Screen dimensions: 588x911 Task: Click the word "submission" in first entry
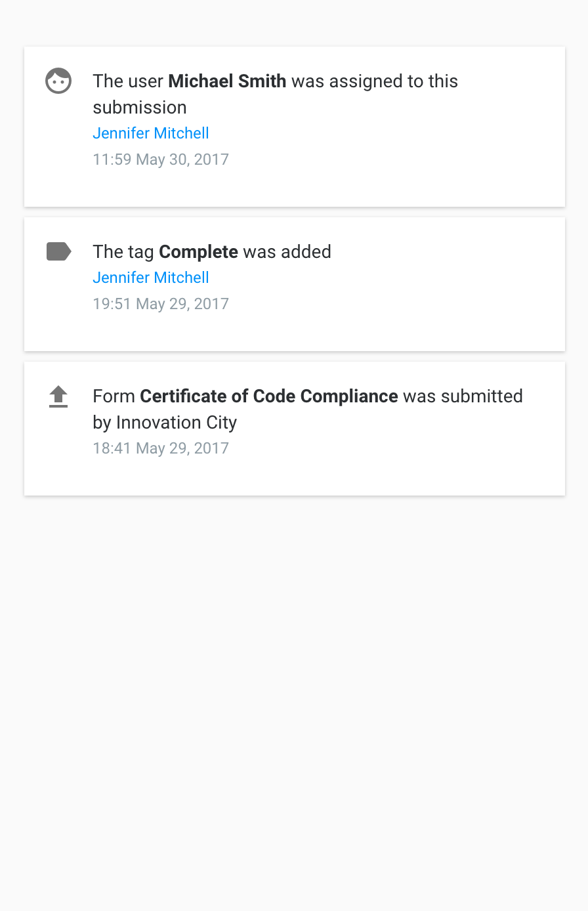(x=140, y=108)
